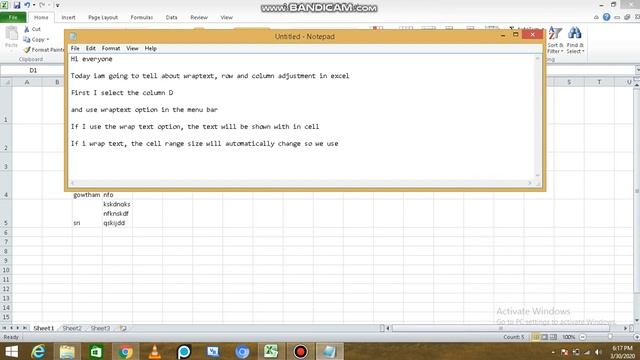Viewport: 640px width, 360px height.
Task: Click the zoom slider handle in status bar
Action: (610, 337)
